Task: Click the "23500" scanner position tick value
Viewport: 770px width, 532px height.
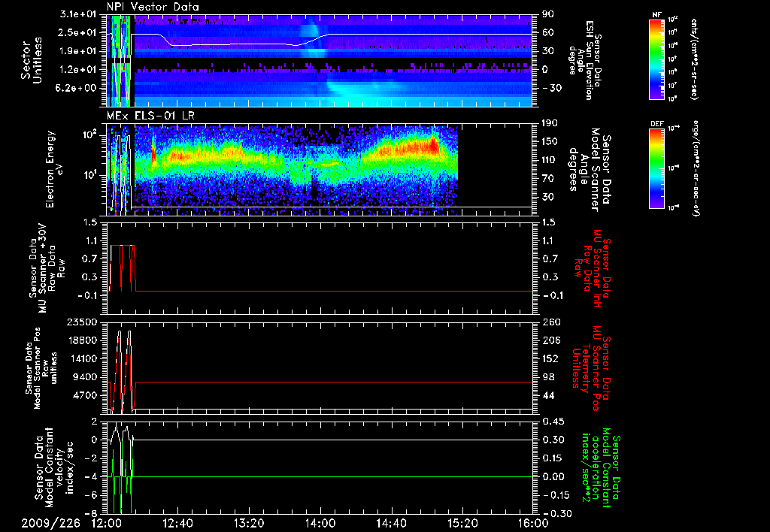Action: [x=83, y=322]
